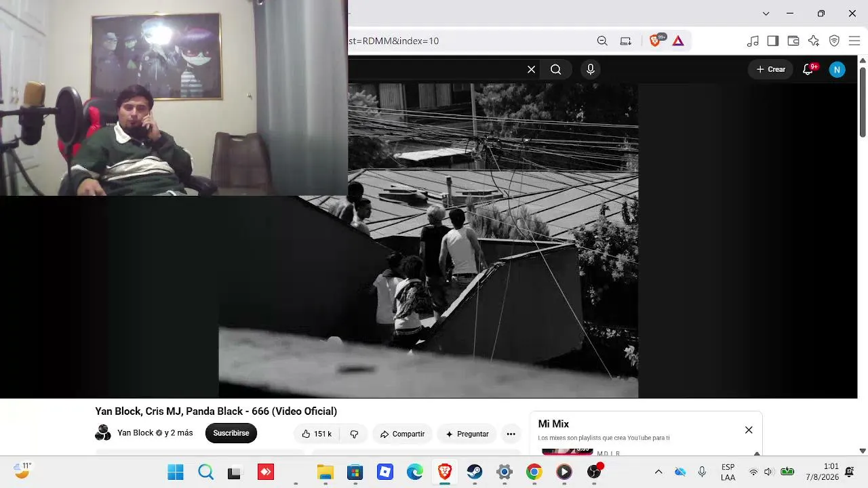Switch to Brave browser in taskbar
Viewport: 868px width, 488px height.
click(445, 472)
